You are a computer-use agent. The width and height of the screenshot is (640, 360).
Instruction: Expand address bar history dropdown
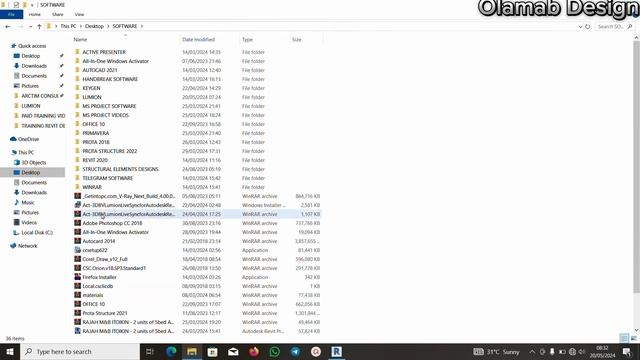tap(580, 27)
